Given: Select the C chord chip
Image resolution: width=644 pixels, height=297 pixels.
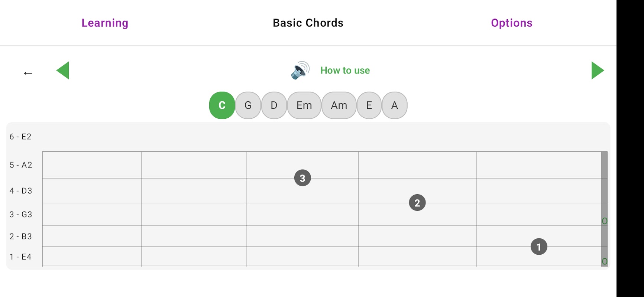Looking at the screenshot, I should pos(222,105).
